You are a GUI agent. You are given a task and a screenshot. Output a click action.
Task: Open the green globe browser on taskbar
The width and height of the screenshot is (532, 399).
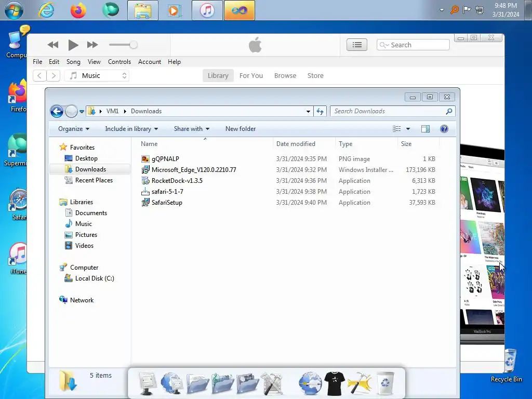point(111,9)
